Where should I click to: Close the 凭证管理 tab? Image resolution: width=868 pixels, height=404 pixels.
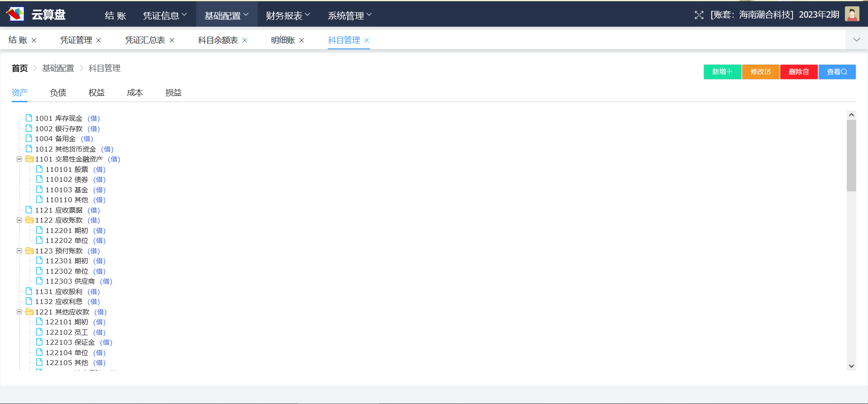tap(99, 40)
